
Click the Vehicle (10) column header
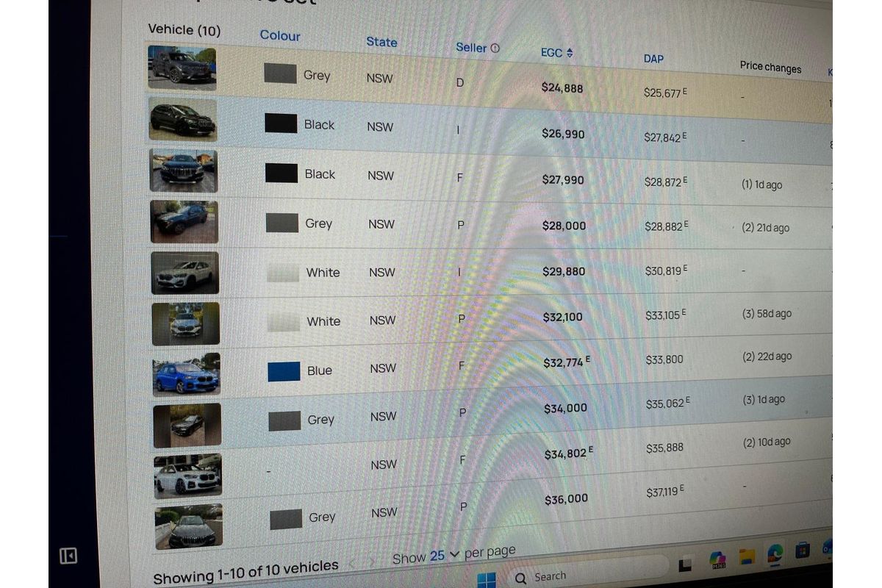[184, 29]
